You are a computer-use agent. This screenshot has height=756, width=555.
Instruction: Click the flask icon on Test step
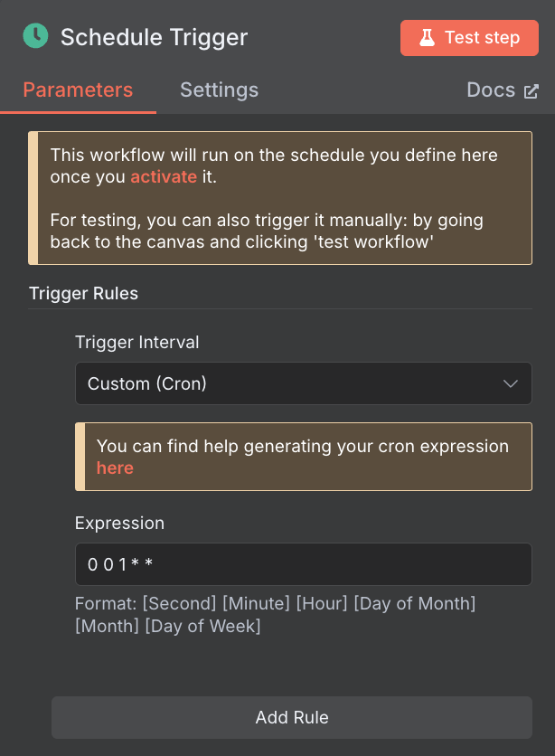[427, 38]
